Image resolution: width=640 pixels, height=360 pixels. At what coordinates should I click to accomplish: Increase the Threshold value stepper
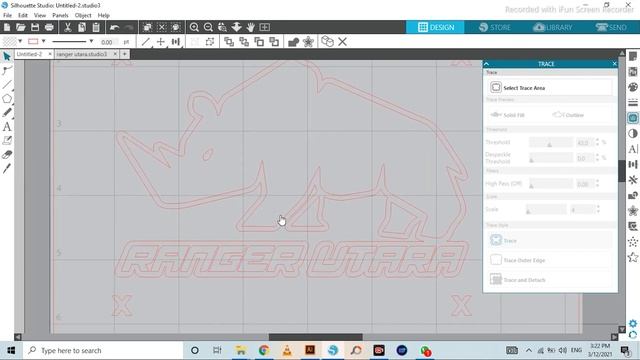598,140
